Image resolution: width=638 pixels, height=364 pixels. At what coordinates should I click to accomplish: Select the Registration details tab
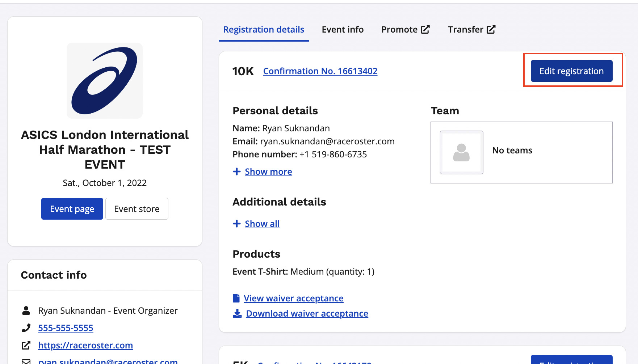click(264, 30)
